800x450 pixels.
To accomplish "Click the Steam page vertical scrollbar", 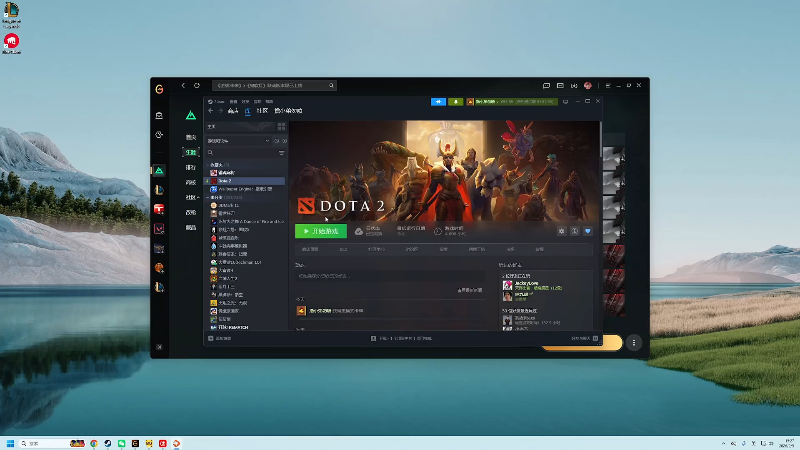I will coord(601,138).
